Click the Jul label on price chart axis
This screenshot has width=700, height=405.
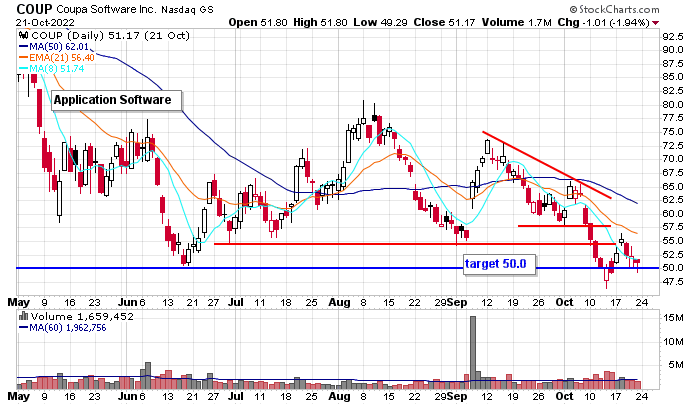tap(235, 303)
